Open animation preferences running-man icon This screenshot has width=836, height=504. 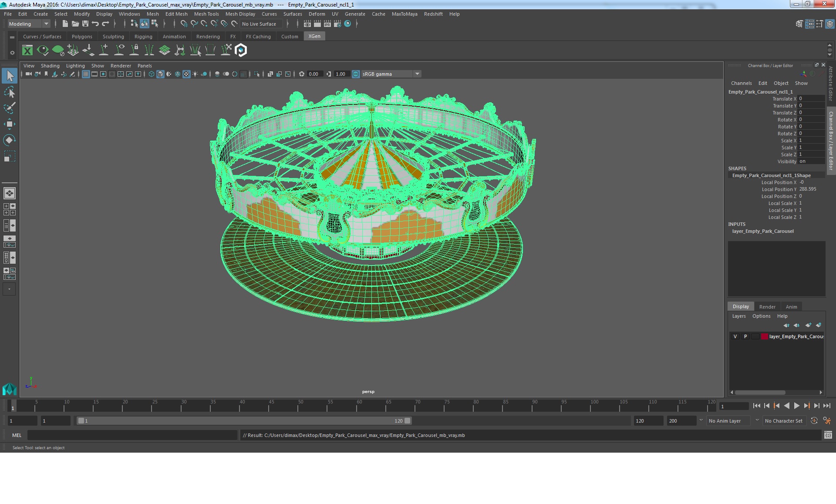coord(826,421)
